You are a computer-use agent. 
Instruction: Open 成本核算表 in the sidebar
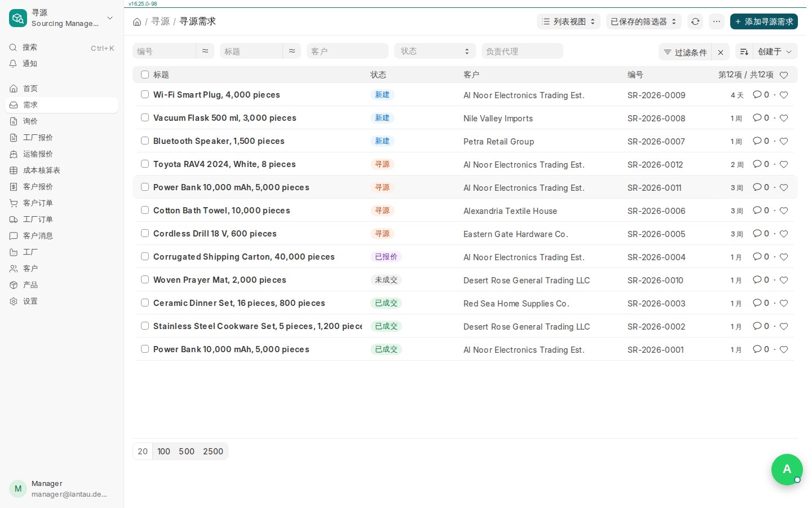[x=61, y=170]
